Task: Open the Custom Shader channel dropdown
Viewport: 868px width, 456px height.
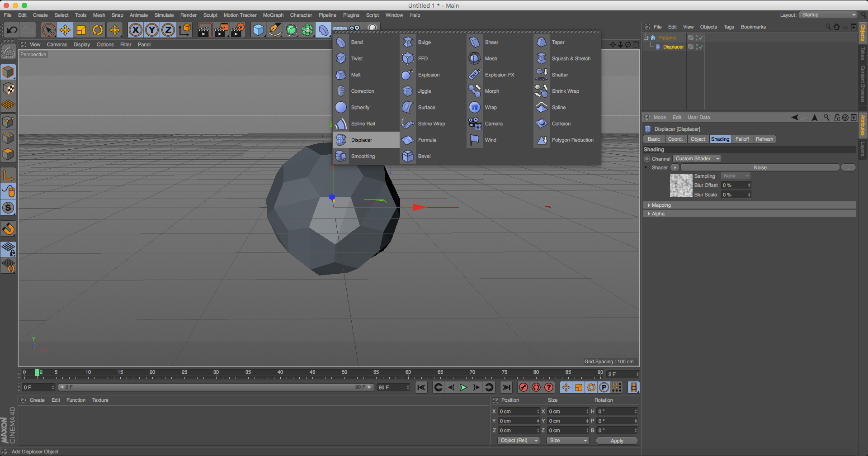Action: point(697,158)
